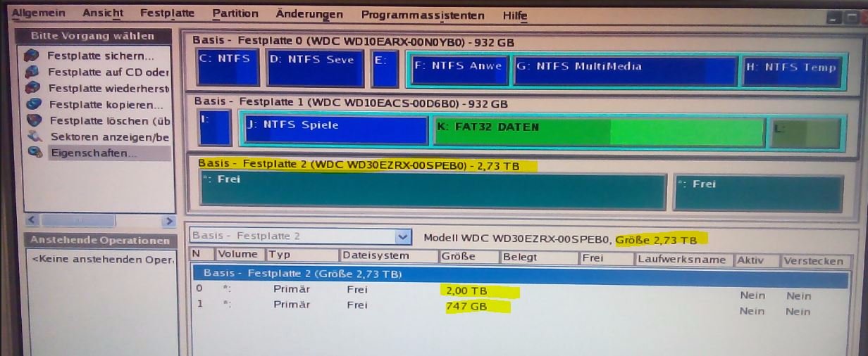This screenshot has height=356, width=868.
Task: Choose Festplatte auf CD oder task
Action: coord(108,72)
